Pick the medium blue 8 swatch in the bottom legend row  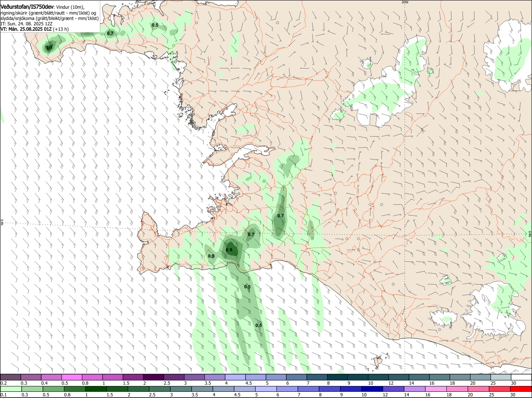tap(330, 389)
